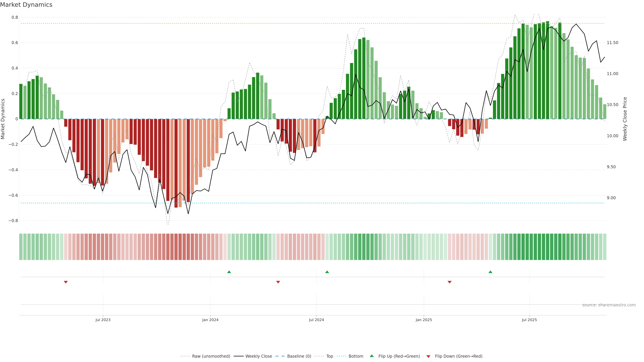
Task: Click the Flip Down legend triangle icon
Action: 428,356
